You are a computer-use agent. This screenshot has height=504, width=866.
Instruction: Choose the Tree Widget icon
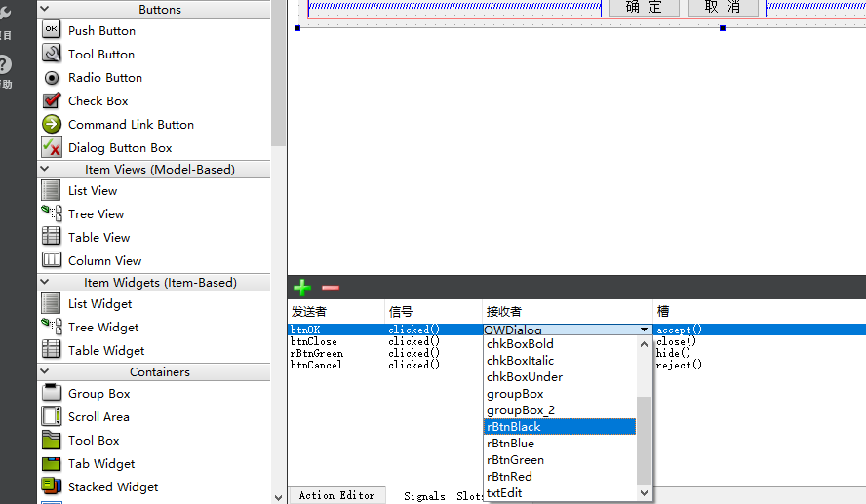pyautogui.click(x=52, y=327)
